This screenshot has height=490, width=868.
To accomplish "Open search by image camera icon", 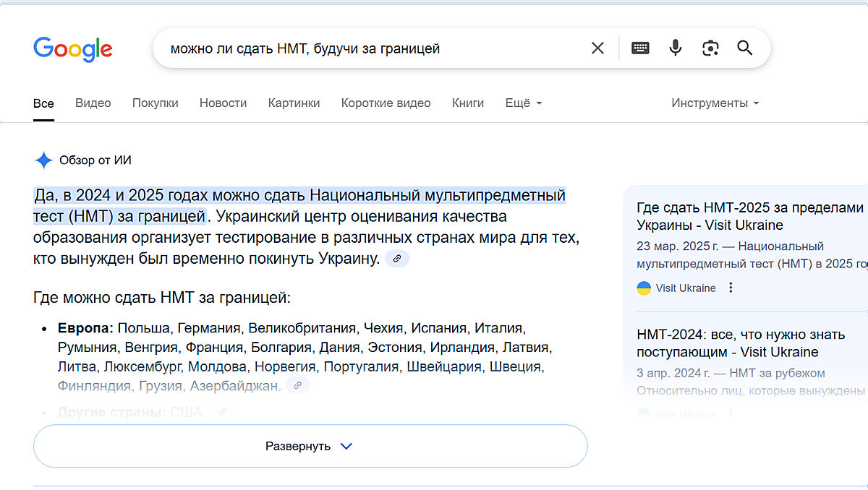I will [710, 48].
